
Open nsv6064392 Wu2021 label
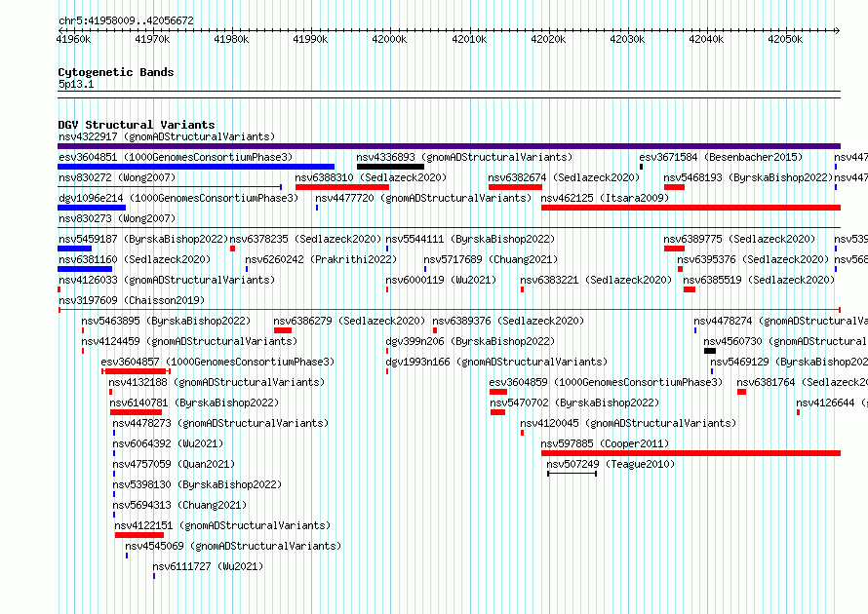[168, 443]
